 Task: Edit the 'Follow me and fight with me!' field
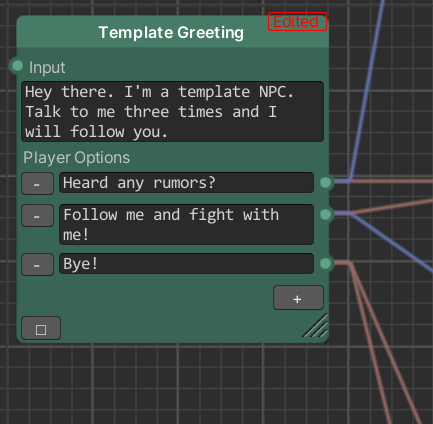click(x=186, y=224)
